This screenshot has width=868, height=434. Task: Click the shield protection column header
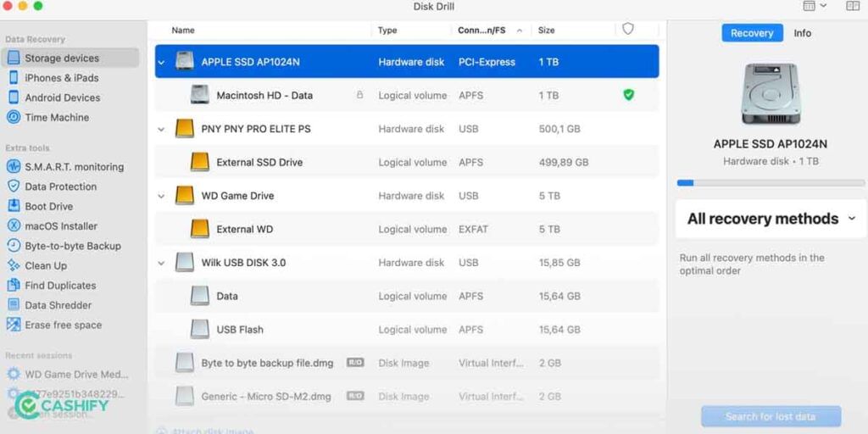(628, 29)
